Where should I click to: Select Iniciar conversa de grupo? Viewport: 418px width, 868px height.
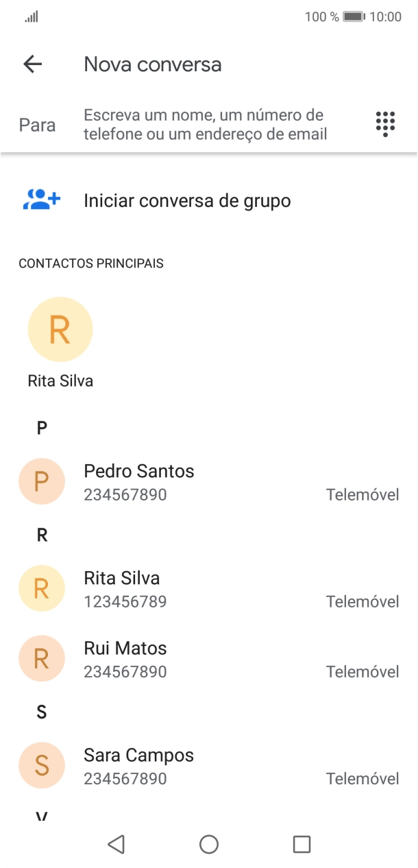[186, 200]
